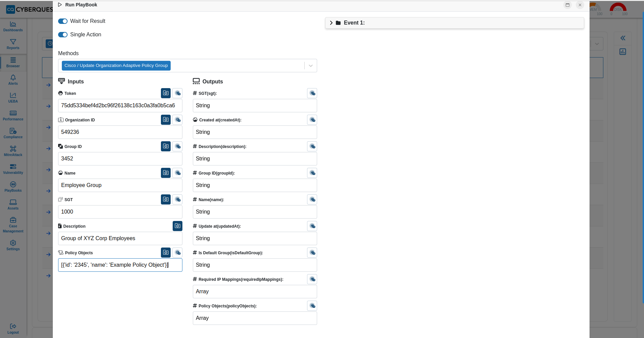Open Performance in the sidebar

[13, 116]
